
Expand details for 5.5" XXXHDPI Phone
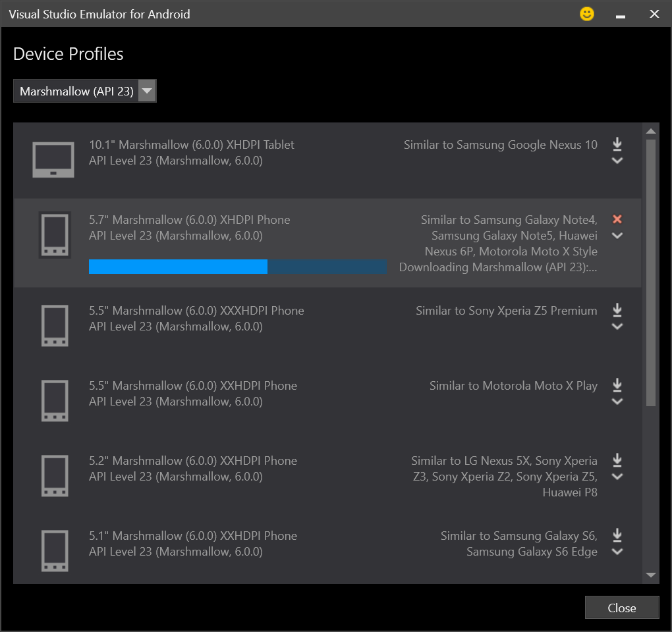point(617,327)
